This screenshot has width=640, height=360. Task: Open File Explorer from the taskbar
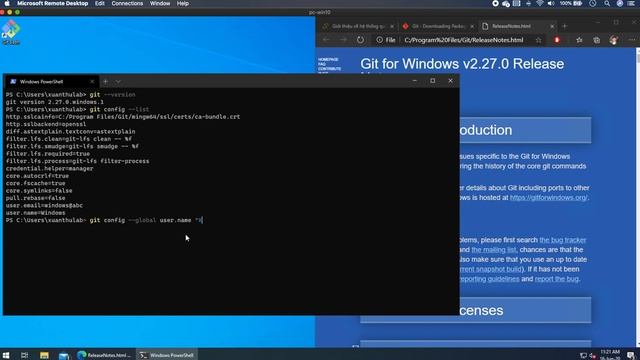click(x=44, y=355)
